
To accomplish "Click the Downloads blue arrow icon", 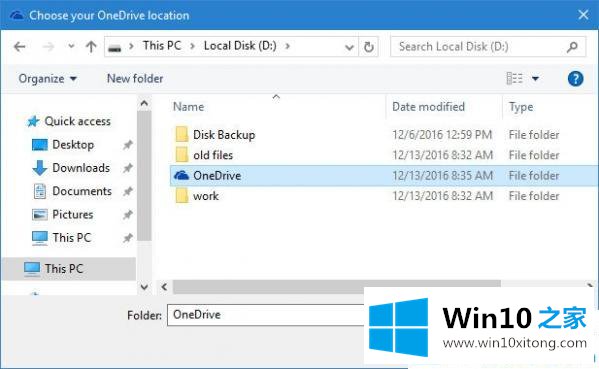I will tap(40, 168).
